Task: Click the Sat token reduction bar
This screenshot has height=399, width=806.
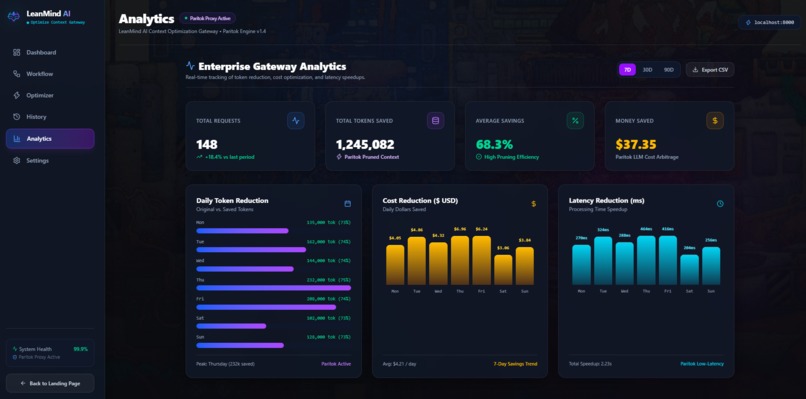Action: point(231,326)
